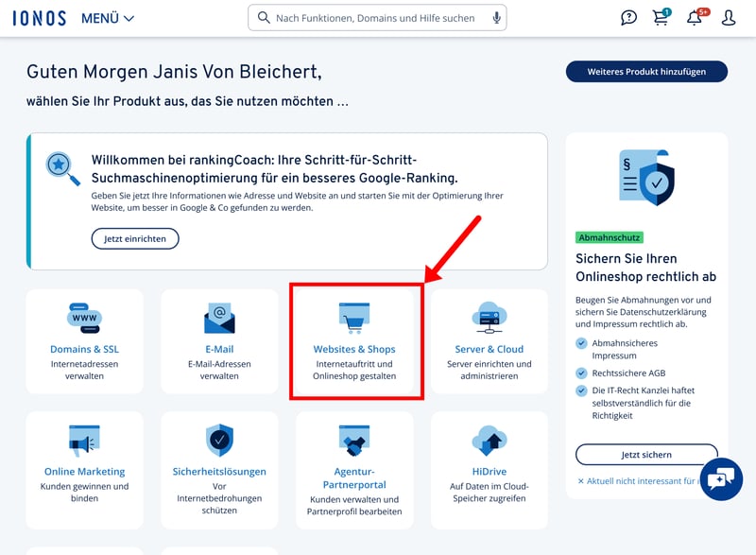Activate the microphone voice search icon
Screen dimensions: 756x555
point(497,18)
